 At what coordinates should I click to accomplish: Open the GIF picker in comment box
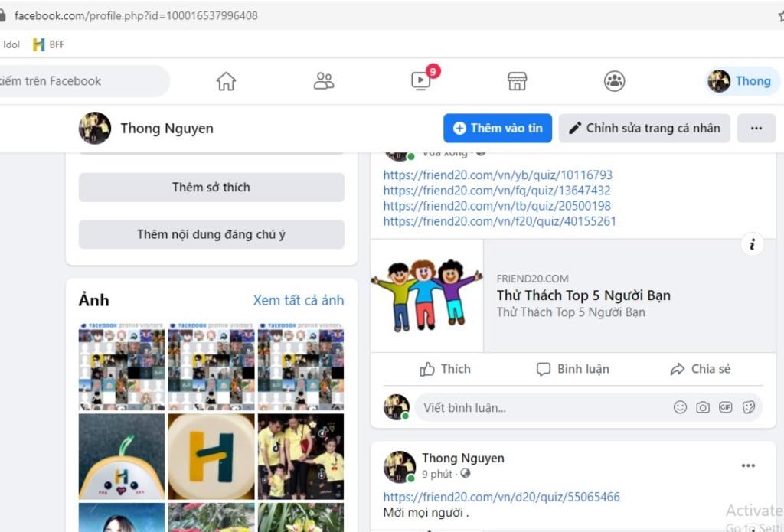(726, 407)
